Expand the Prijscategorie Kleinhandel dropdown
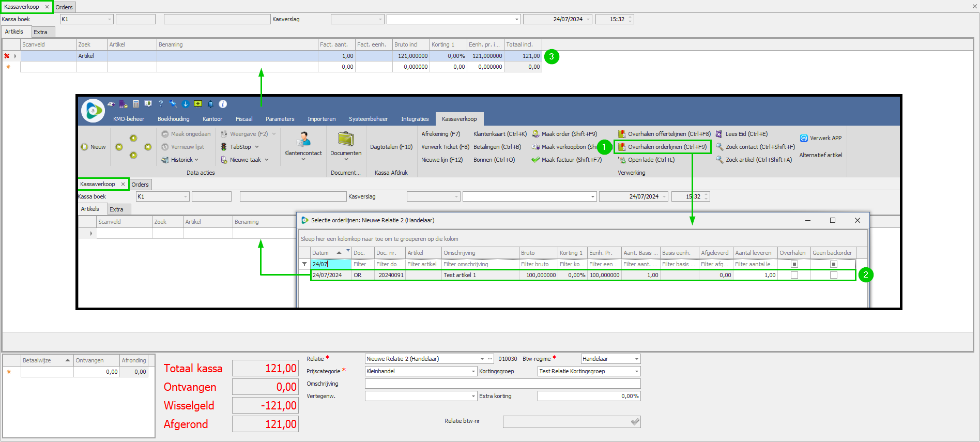The image size is (980, 442). click(473, 371)
